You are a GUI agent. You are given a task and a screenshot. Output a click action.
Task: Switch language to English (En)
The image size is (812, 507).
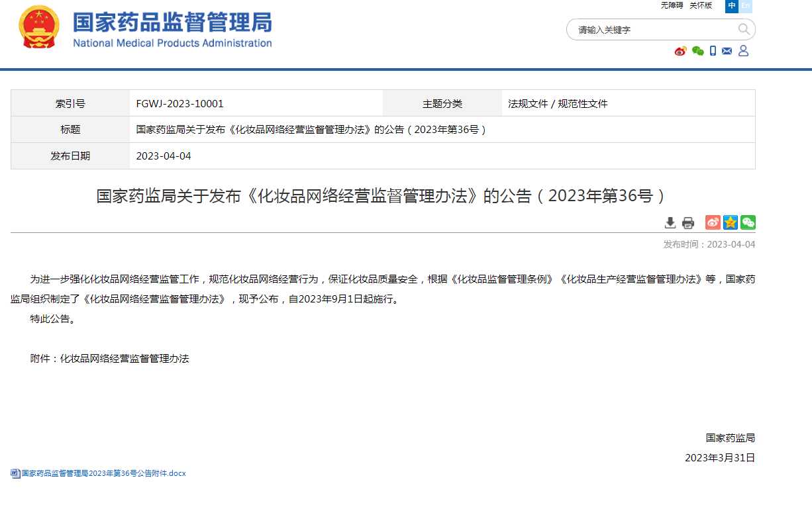click(x=745, y=6)
